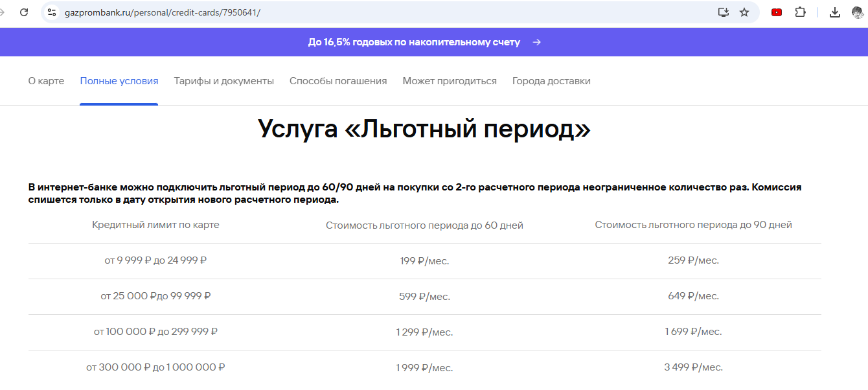Open the red YouTube extension icon
The height and width of the screenshot is (390, 868).
[777, 12]
